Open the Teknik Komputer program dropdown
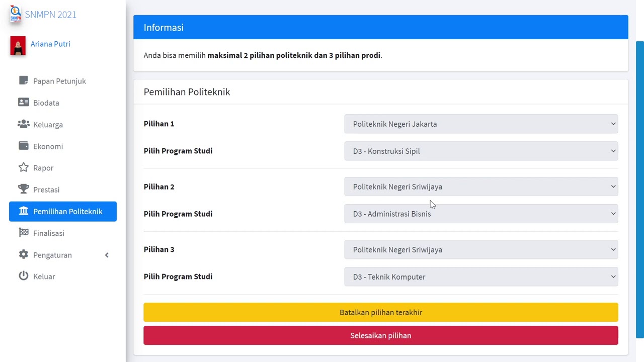 pyautogui.click(x=481, y=277)
